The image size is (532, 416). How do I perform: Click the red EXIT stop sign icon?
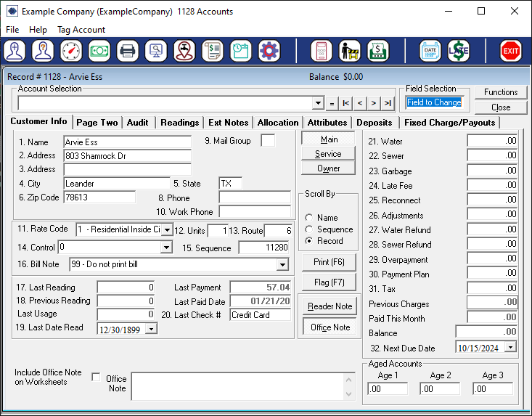[x=511, y=52]
